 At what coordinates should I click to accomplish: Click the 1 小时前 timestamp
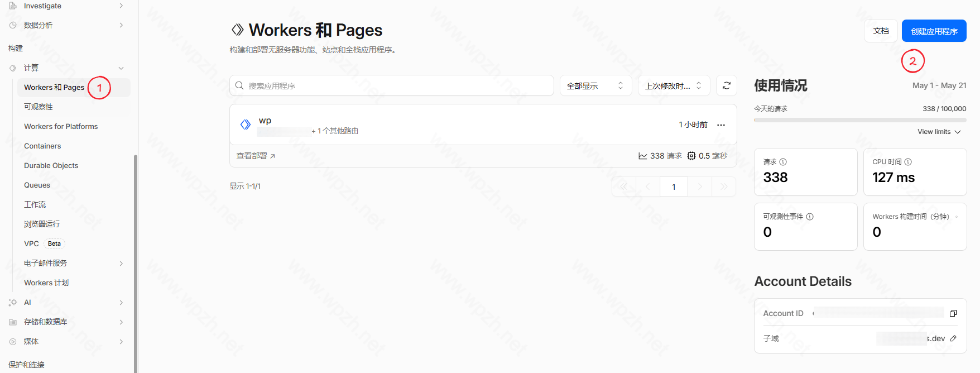(x=693, y=125)
